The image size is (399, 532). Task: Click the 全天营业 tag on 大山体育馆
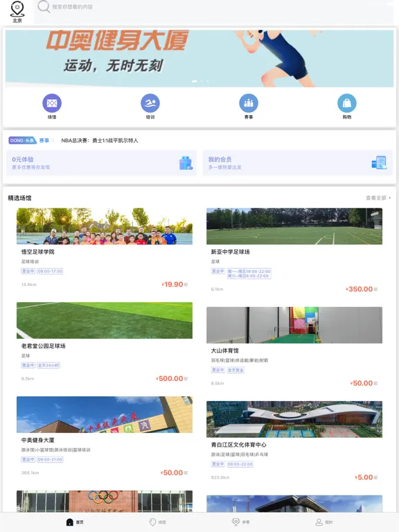236,370
